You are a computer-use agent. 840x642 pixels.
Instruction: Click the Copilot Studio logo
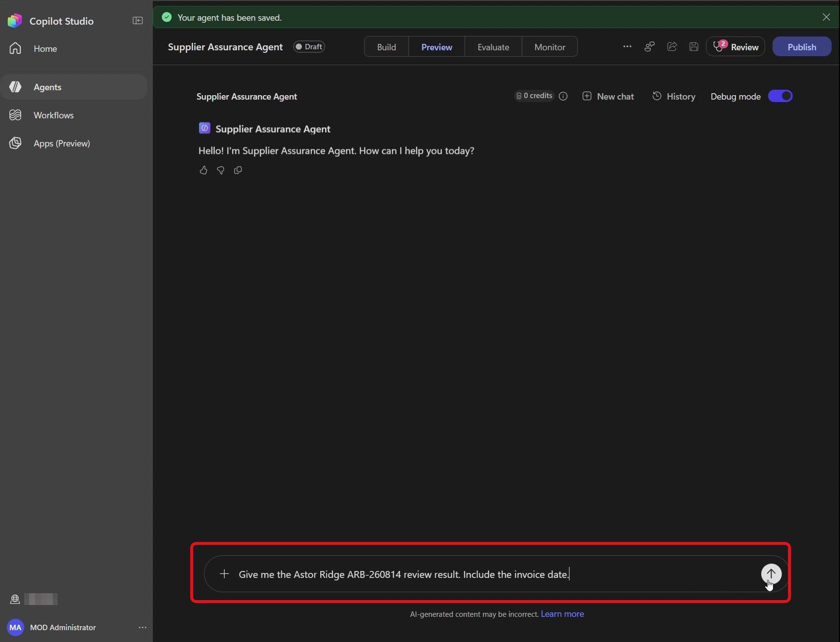(x=15, y=21)
